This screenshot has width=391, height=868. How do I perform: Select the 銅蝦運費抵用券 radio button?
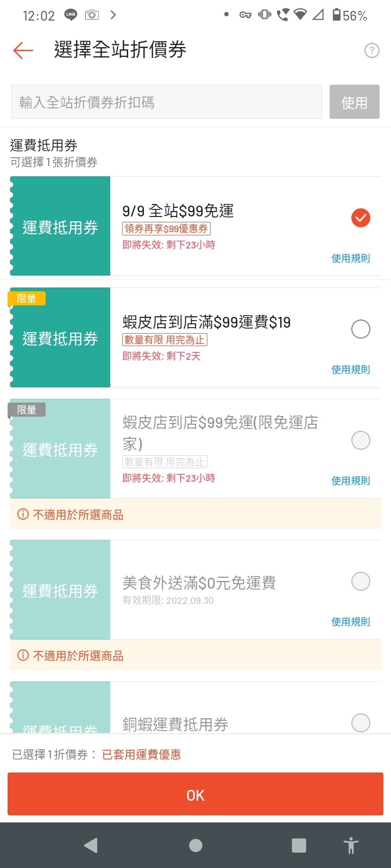(x=361, y=723)
